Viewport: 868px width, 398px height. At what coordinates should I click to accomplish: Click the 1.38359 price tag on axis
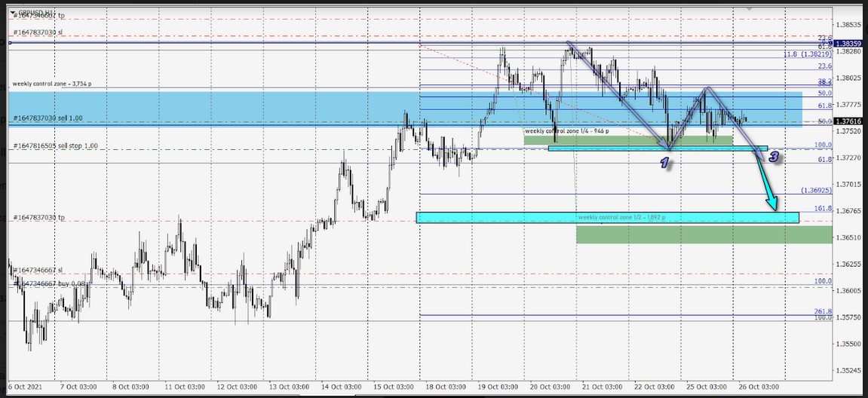(x=849, y=44)
